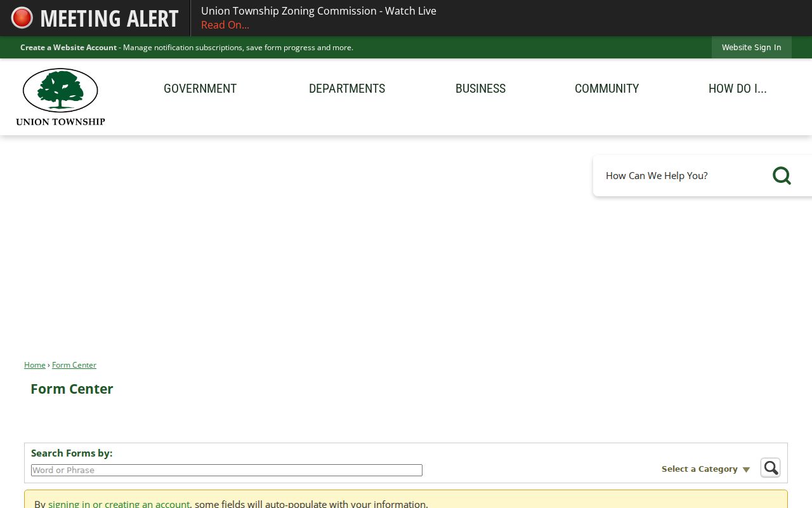The width and height of the screenshot is (812, 508).
Task: Click the Union Township tree logo
Action: click(60, 97)
